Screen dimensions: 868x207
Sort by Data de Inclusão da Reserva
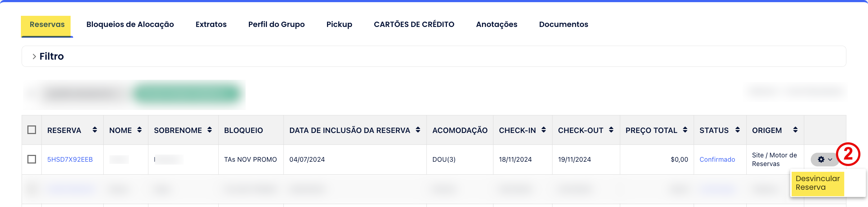pyautogui.click(x=418, y=130)
